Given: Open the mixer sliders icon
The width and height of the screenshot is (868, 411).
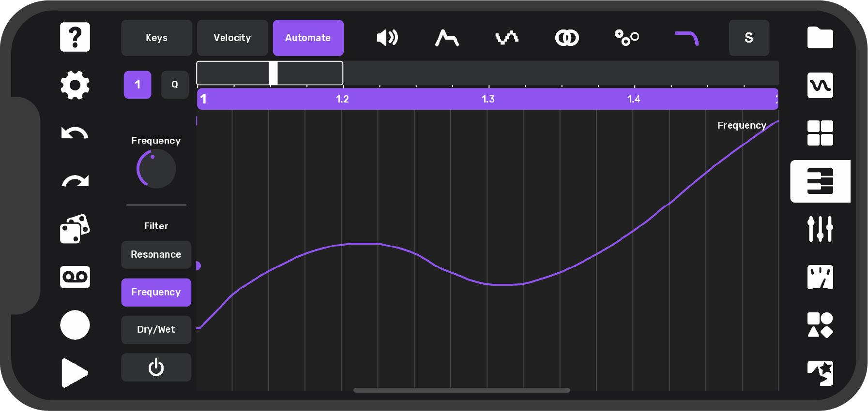Looking at the screenshot, I should coord(820,229).
